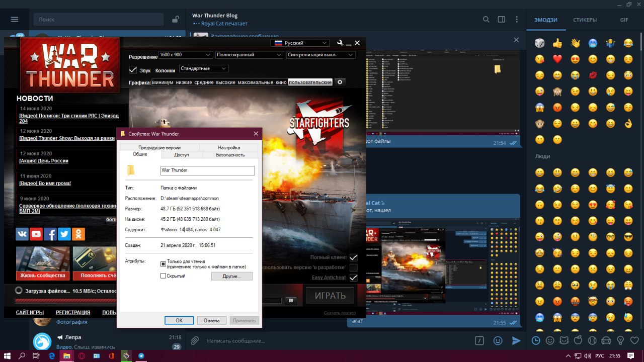Open launcher settings wrench icon
Viewport: 644px width, 362px height.
click(340, 43)
